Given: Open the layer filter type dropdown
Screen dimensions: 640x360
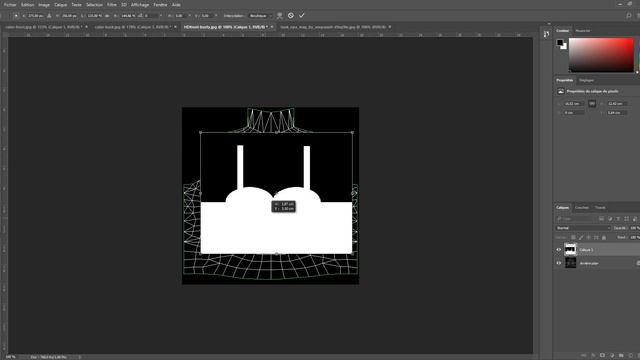Looking at the screenshot, I should [576, 219].
